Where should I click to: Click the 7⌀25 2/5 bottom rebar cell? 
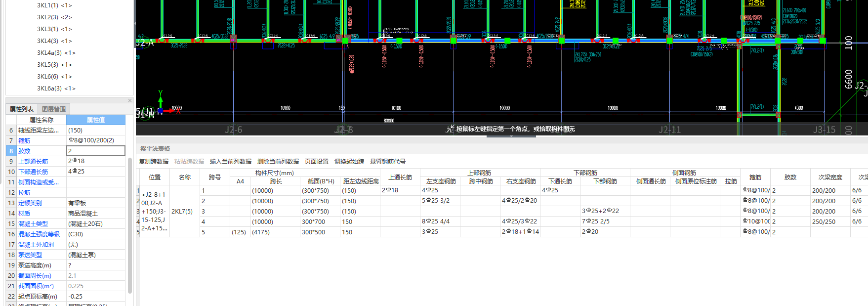coord(605,221)
